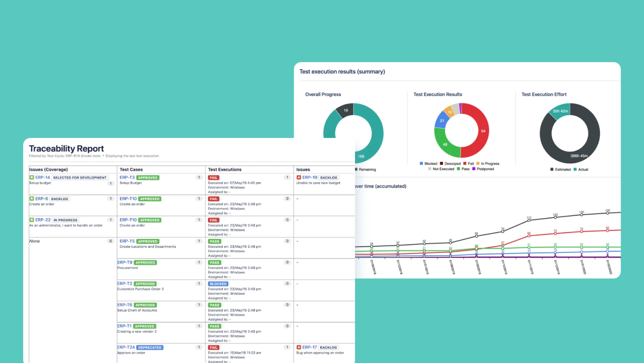Click the BLOCKED status badge for ERP-T2
The width and height of the screenshot is (644, 363).
point(218,284)
